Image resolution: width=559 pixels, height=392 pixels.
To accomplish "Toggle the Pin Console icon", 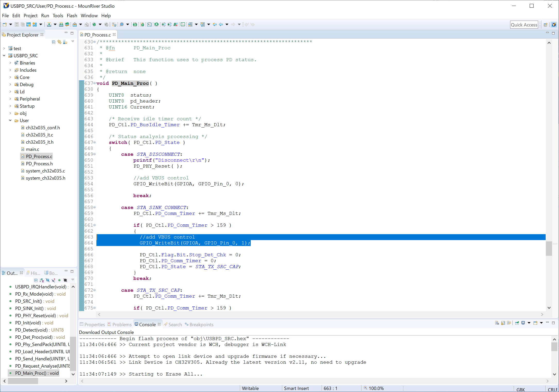I will [x=517, y=323].
